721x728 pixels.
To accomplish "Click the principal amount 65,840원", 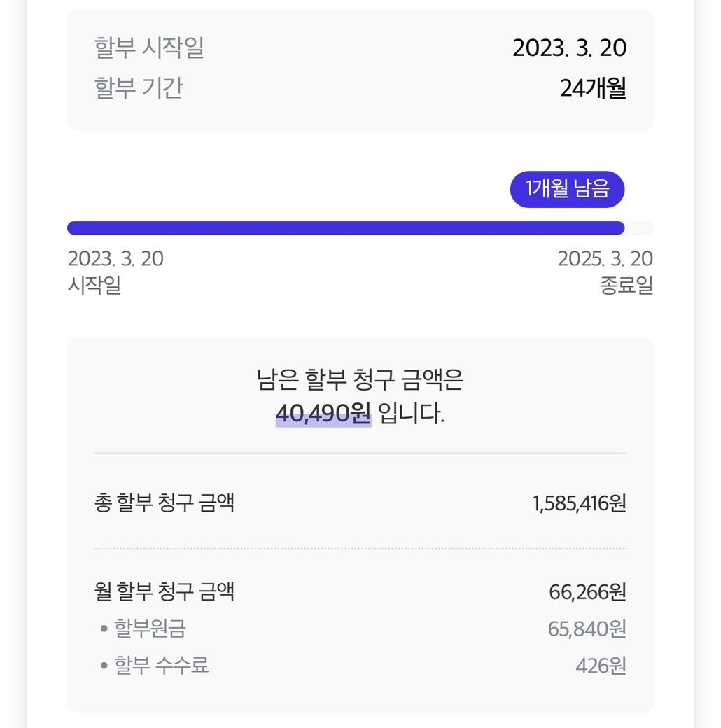I will coord(587,629).
